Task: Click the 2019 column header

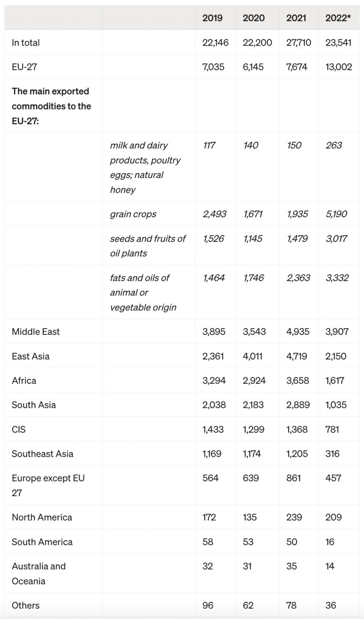Action: click(x=212, y=18)
